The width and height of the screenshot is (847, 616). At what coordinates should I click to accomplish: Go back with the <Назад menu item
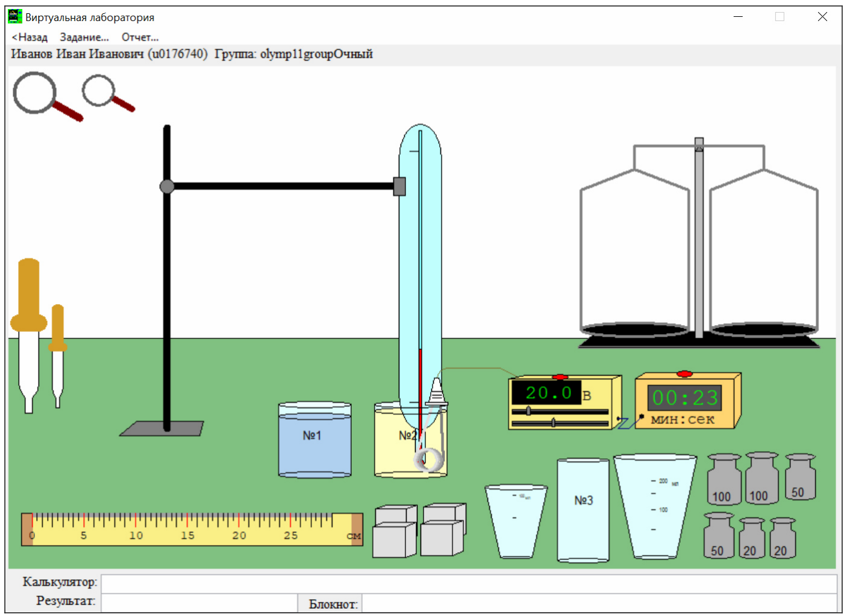30,37
